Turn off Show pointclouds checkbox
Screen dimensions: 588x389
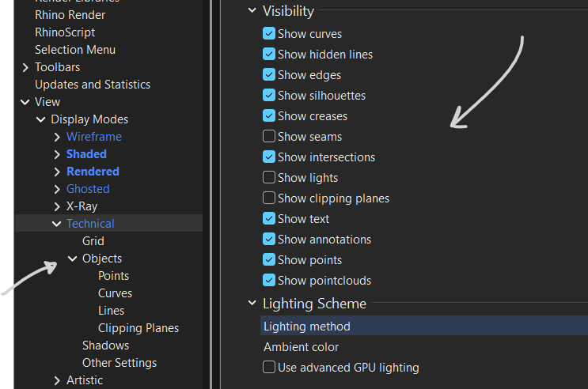(270, 281)
